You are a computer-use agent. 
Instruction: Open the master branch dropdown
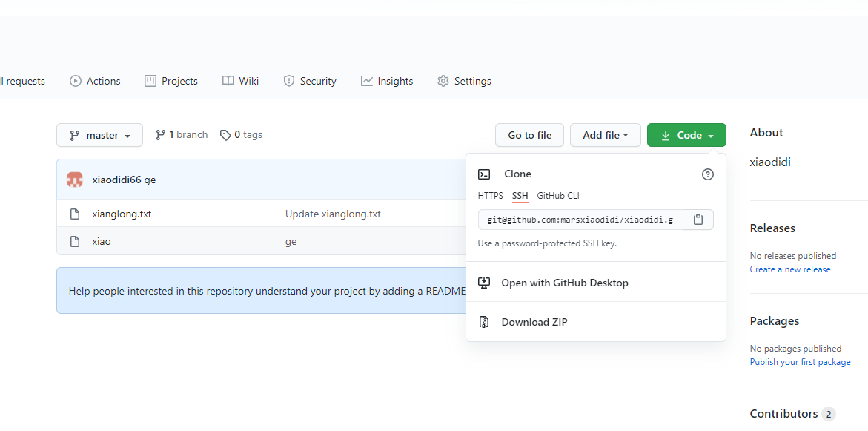point(99,135)
